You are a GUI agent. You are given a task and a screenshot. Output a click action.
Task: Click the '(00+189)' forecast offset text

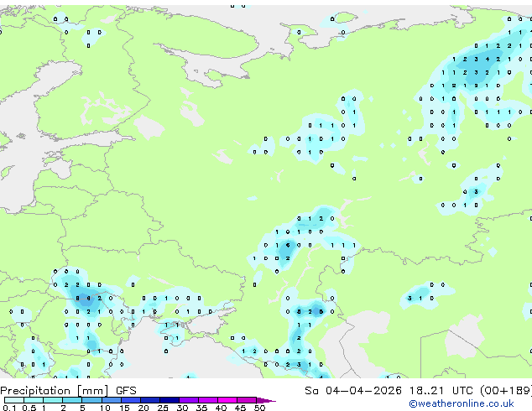coord(505,391)
